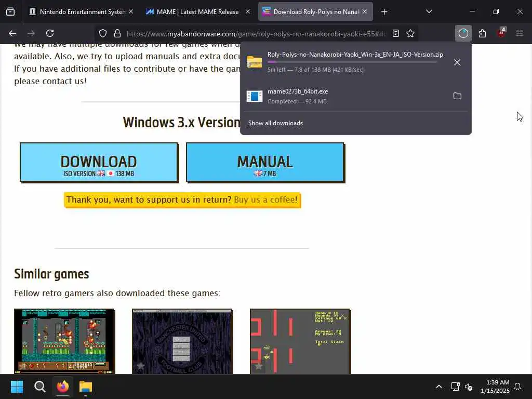The width and height of the screenshot is (532, 399).
Task: Open File Explorer from taskbar
Action: (x=86, y=387)
